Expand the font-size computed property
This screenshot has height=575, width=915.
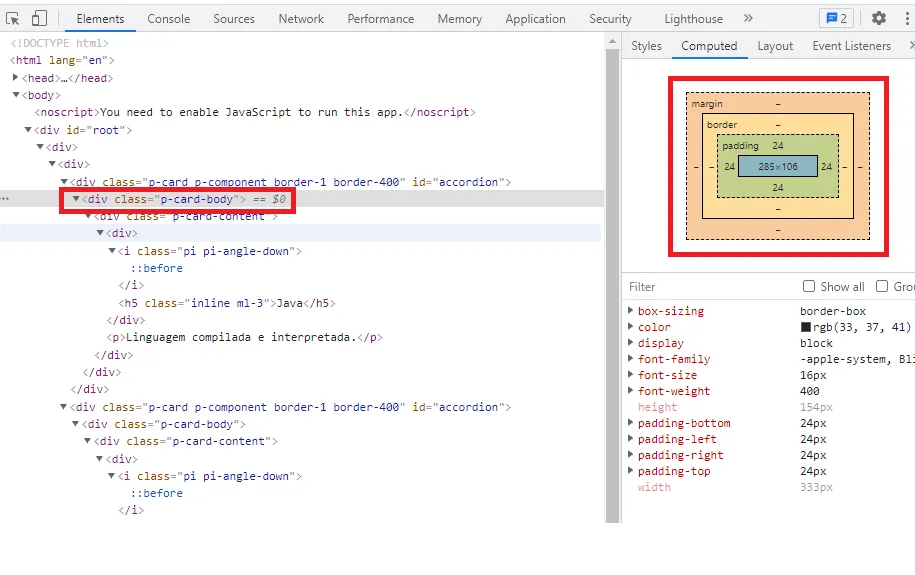coord(630,375)
